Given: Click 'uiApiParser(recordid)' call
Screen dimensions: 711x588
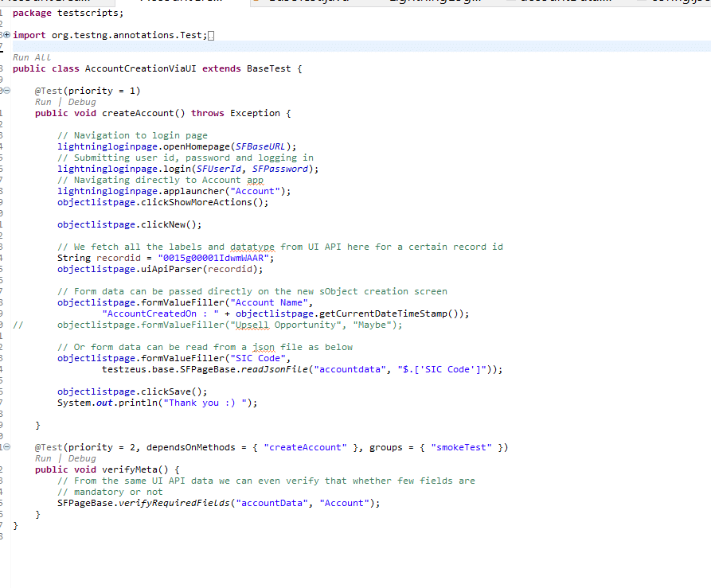Looking at the screenshot, I should click(x=199, y=269).
